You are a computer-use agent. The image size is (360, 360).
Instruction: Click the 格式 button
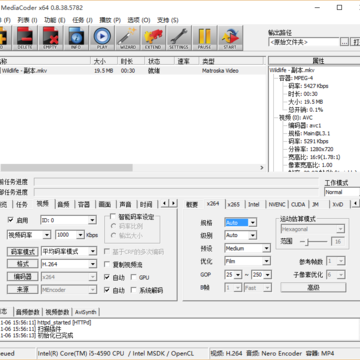pos(23,264)
